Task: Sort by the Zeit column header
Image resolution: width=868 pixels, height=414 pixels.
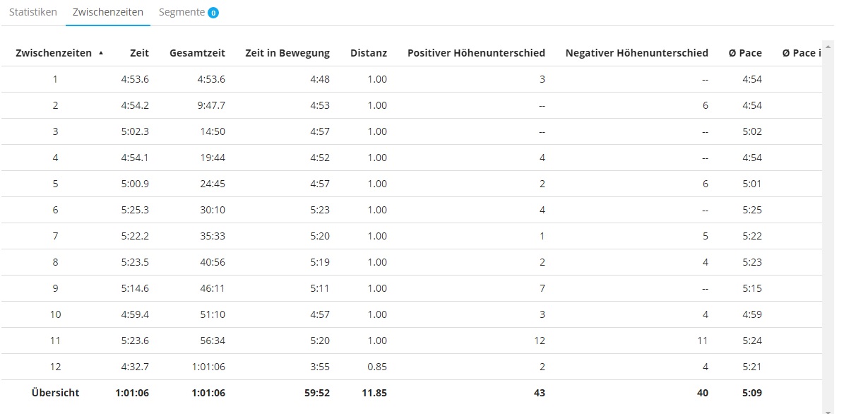Action: click(x=139, y=53)
